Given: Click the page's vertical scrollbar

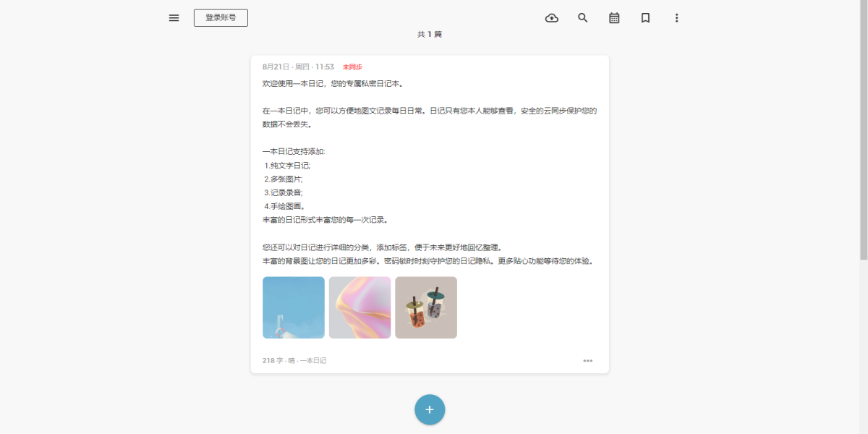Looking at the screenshot, I should coord(863,130).
